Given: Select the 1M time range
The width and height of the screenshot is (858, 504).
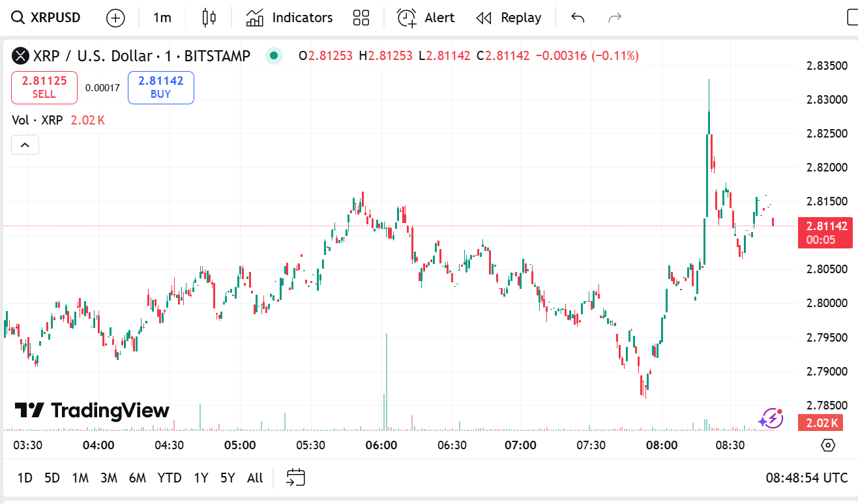Looking at the screenshot, I should [80, 478].
